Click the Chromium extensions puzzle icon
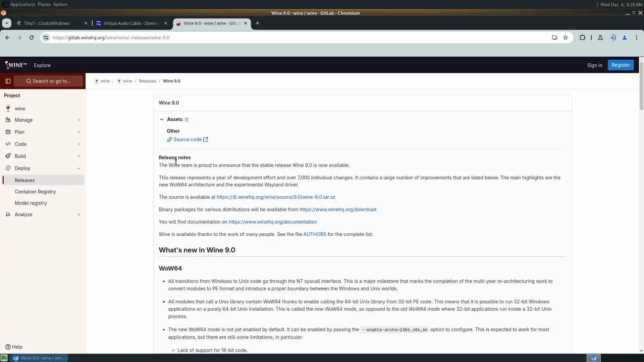Screen dimensions: 644x362 pyautogui.click(x=582, y=38)
